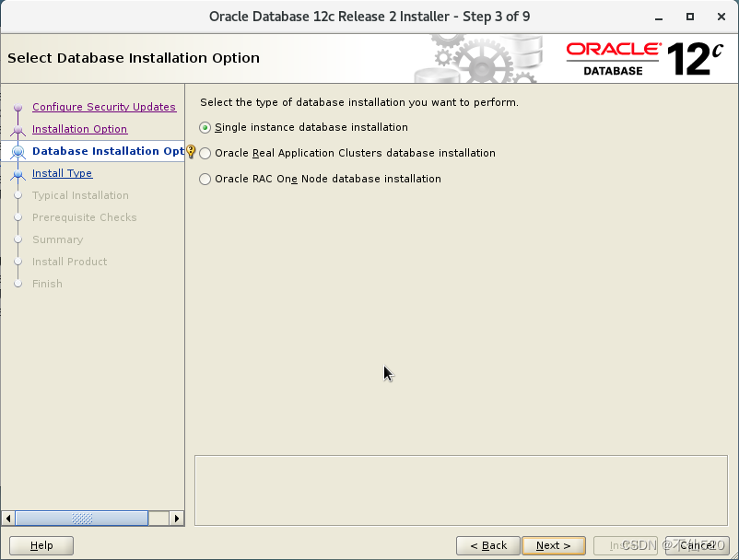Screen dimensions: 739x560
Task: Click the circle node beside Finish step
Action: coord(18,284)
